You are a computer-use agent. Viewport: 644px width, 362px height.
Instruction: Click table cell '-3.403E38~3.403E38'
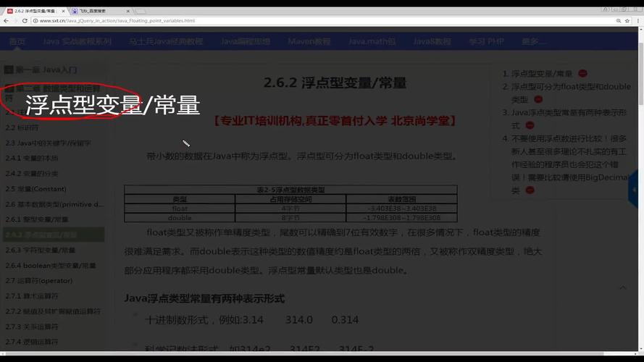[x=401, y=209]
